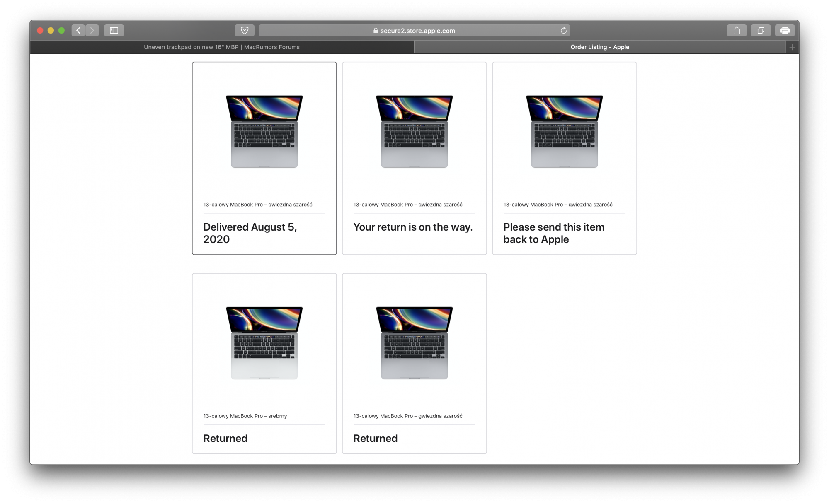Click the printer icon in the toolbar
Image resolution: width=829 pixels, height=504 pixels.
pos(785,30)
